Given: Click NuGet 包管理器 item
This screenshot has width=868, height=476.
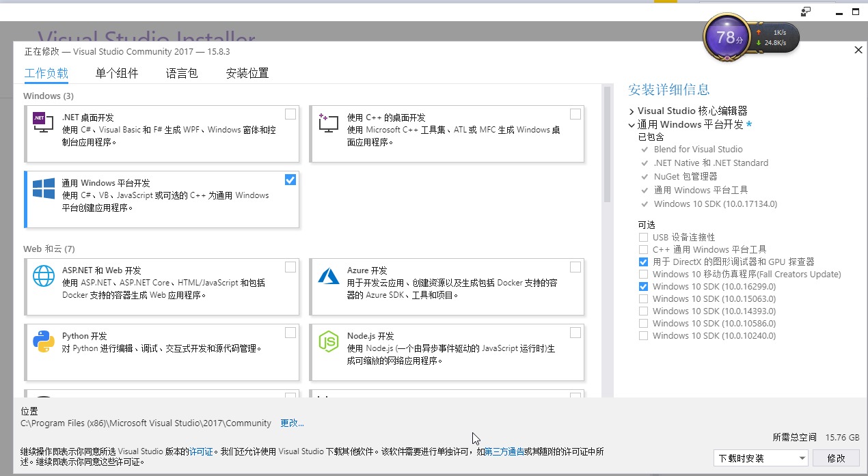Looking at the screenshot, I should 686,177.
